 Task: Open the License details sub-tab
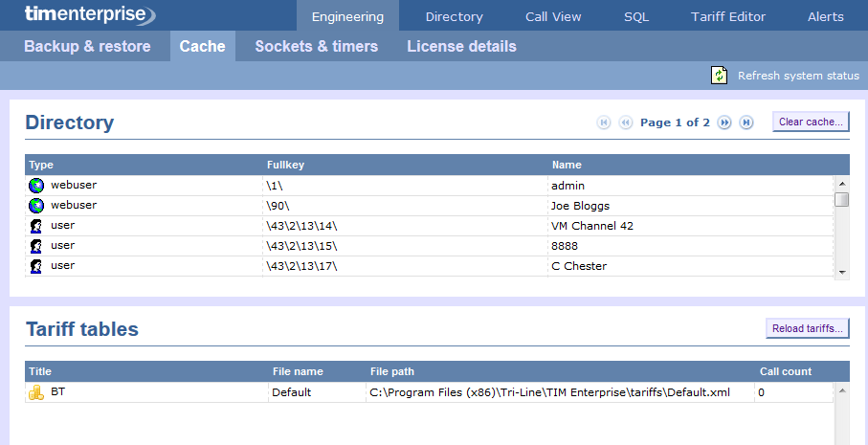pos(461,46)
